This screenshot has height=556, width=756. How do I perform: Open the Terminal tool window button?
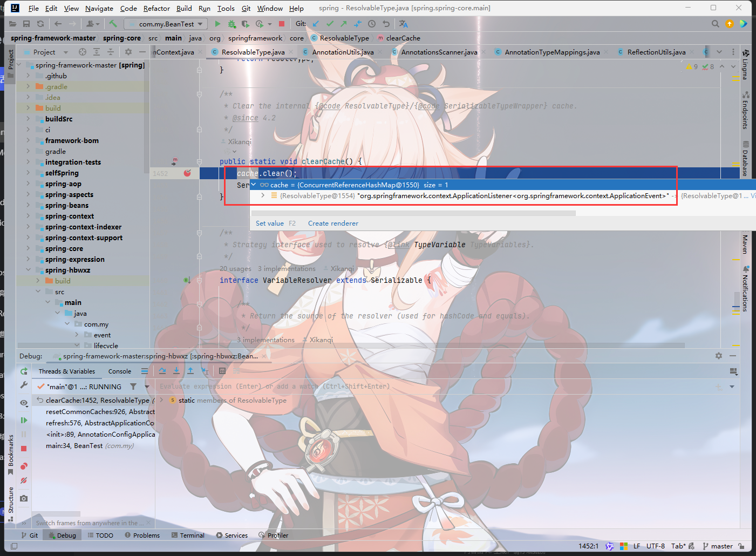pyautogui.click(x=188, y=535)
